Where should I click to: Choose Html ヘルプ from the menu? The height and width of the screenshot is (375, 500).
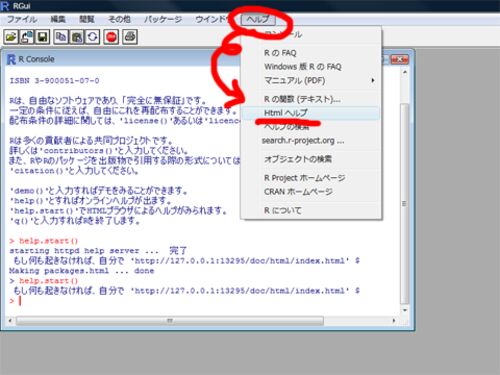point(311,113)
